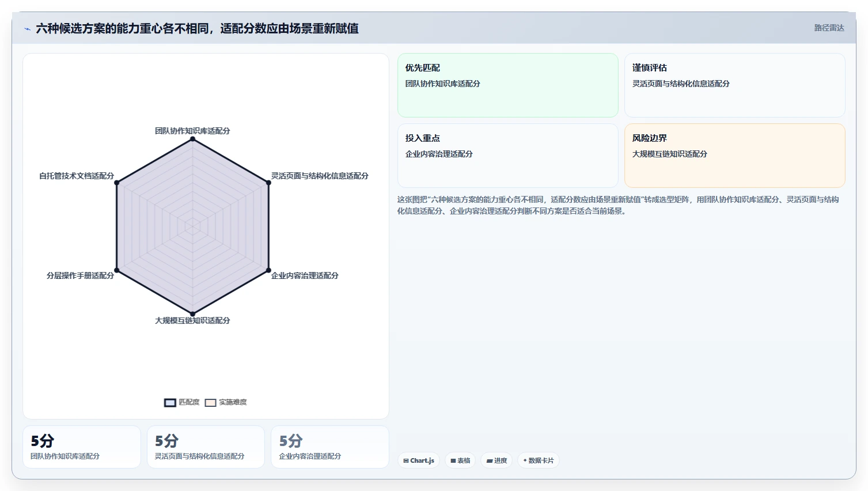Screen dimensions: 868x491
Task: Click the description paragraph starting 这张图把
Action: pos(618,205)
